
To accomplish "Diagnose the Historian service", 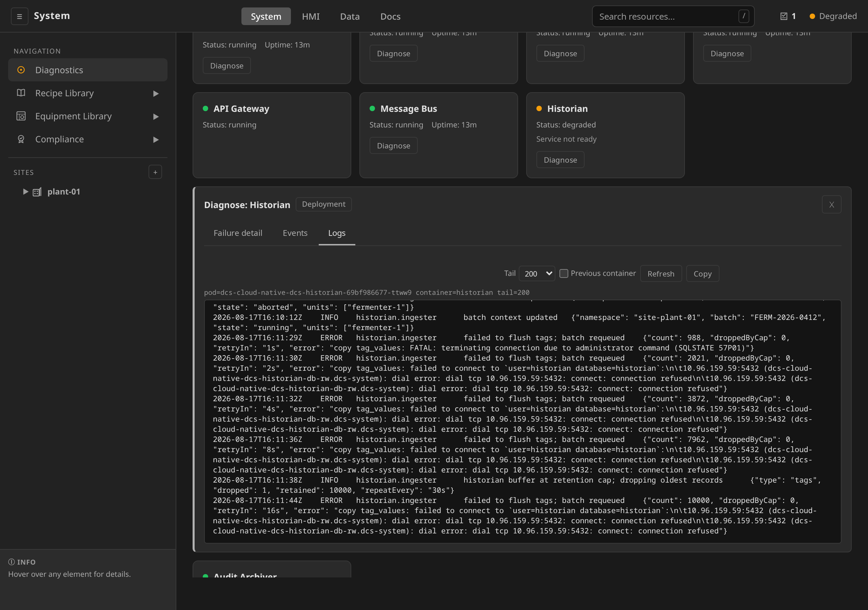I will (560, 160).
